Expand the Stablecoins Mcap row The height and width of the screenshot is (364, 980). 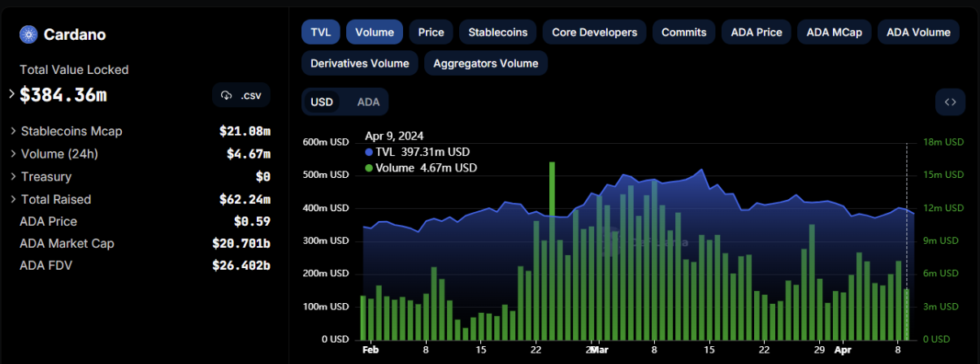pos(14,131)
